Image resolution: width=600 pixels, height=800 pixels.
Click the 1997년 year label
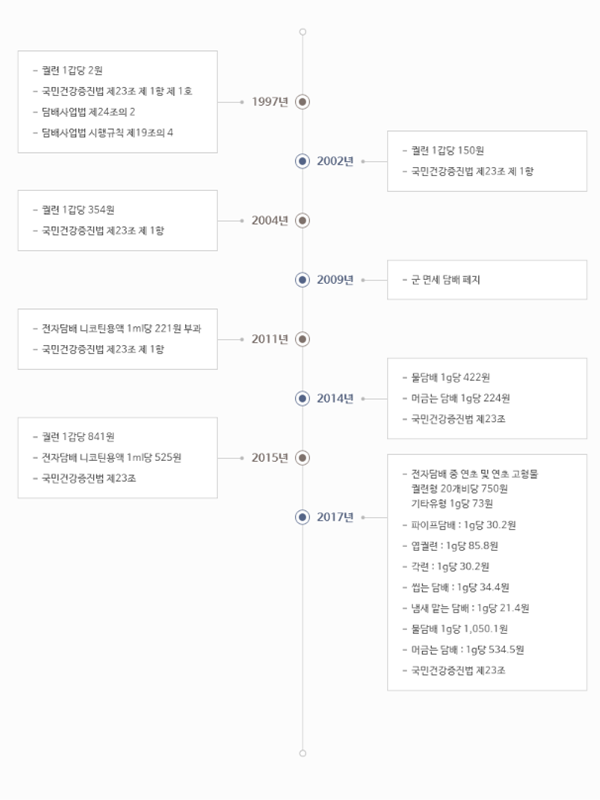pos(270,102)
